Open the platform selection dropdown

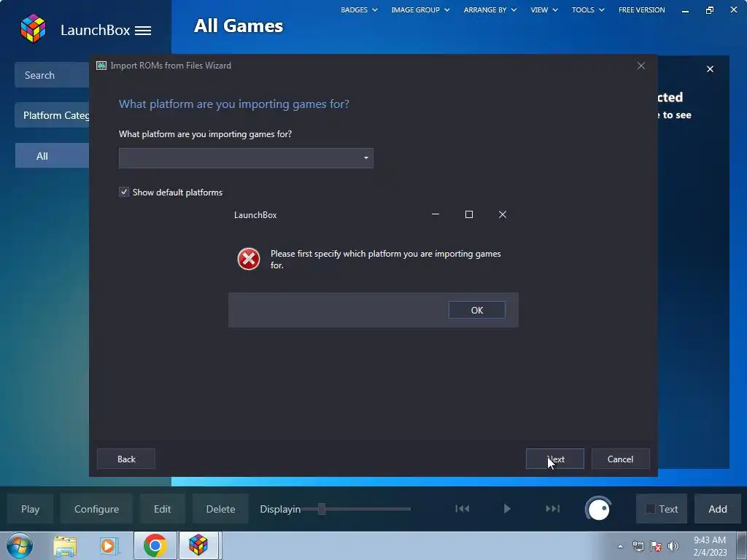[246, 158]
